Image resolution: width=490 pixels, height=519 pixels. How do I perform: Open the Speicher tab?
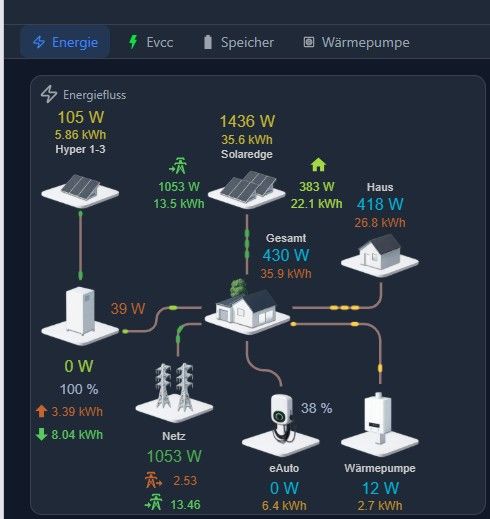[x=239, y=42]
